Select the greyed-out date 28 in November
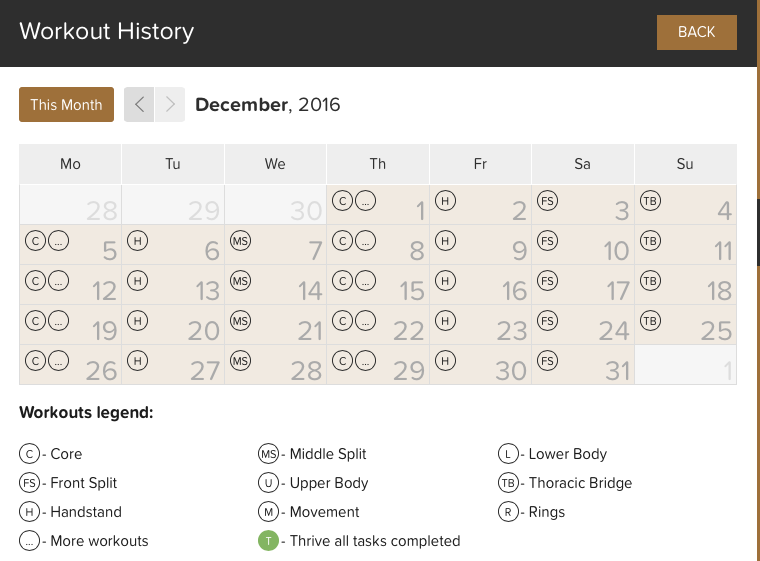Image resolution: width=760 pixels, height=561 pixels. tap(102, 211)
